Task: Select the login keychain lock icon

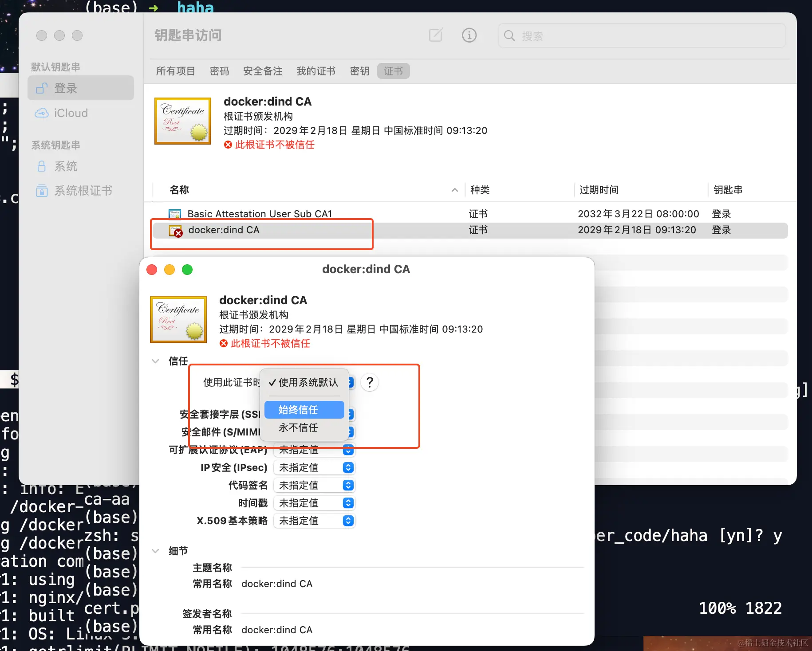Action: pos(42,88)
